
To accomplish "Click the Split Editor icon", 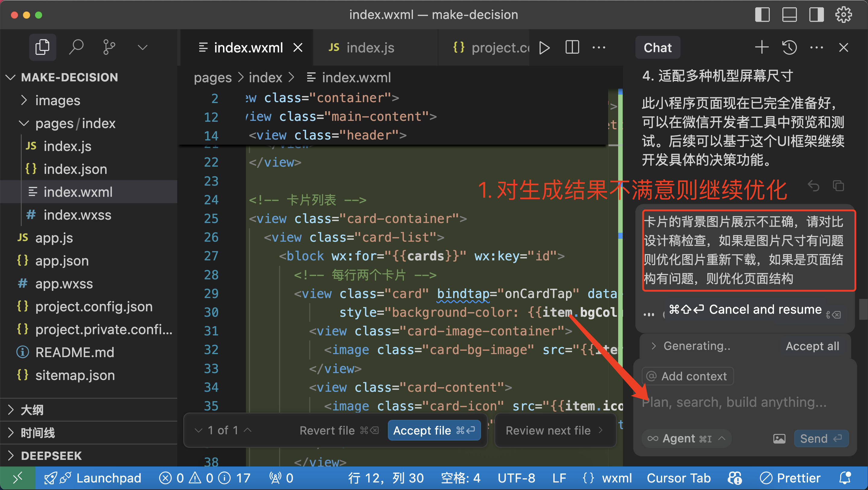I will [572, 48].
